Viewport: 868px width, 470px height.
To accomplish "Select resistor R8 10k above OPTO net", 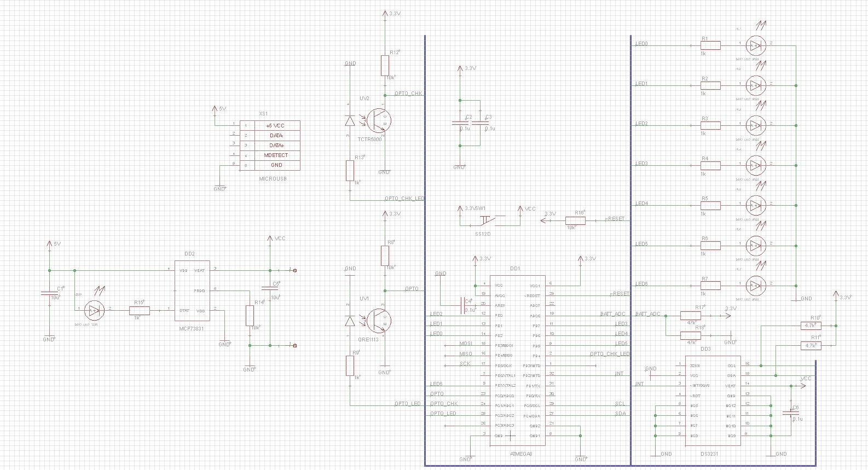I will tap(385, 256).
